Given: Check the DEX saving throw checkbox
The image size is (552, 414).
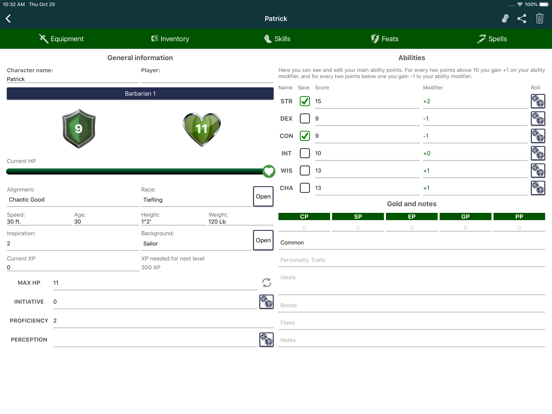Looking at the screenshot, I should (305, 119).
